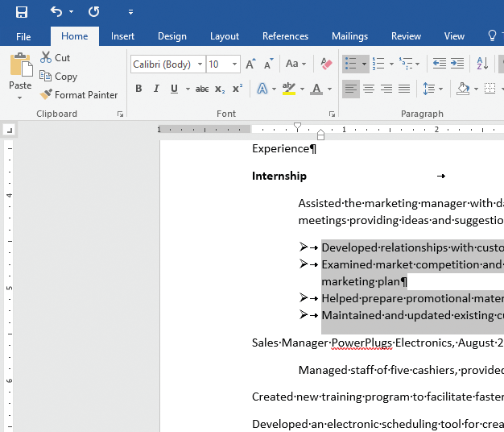Open the References tab
Image resolution: width=504 pixels, height=432 pixels.
click(x=285, y=36)
